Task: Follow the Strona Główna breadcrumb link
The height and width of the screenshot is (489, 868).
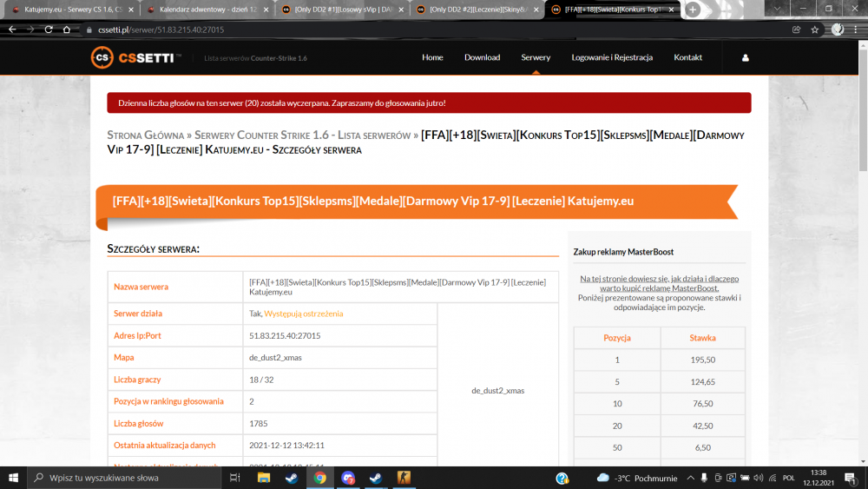Action: 146,135
